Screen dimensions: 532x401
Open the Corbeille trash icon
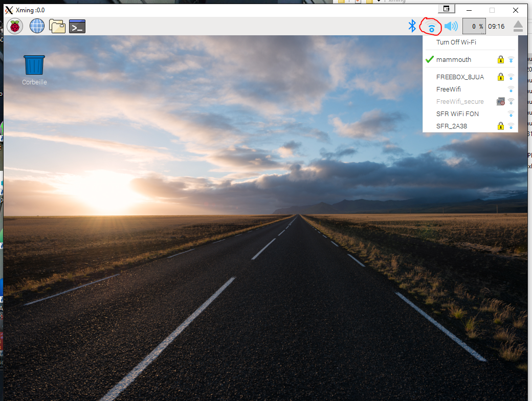click(x=34, y=70)
